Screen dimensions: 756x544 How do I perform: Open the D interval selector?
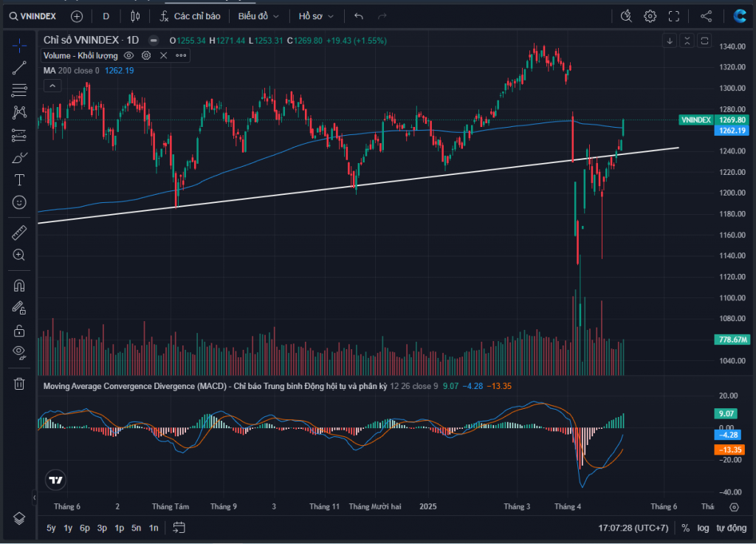[106, 16]
